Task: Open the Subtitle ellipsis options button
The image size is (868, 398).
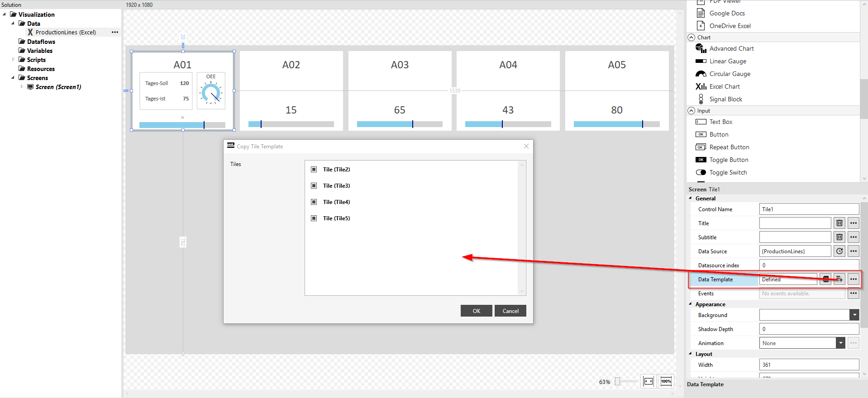Action: click(x=853, y=237)
